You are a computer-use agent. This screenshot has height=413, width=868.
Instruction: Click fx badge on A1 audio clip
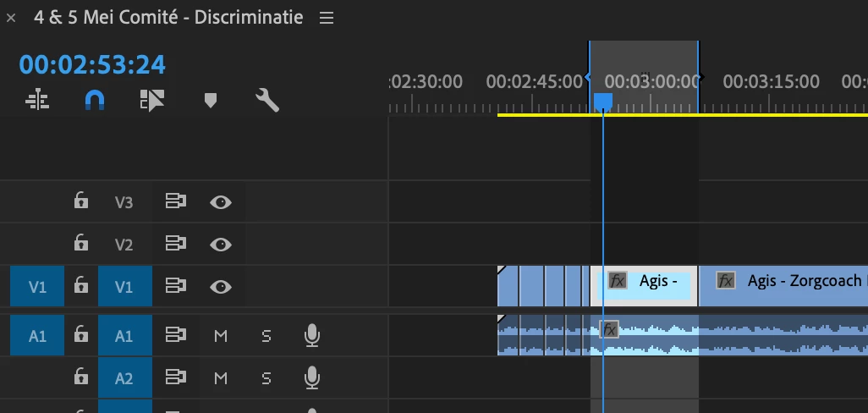pos(609,330)
